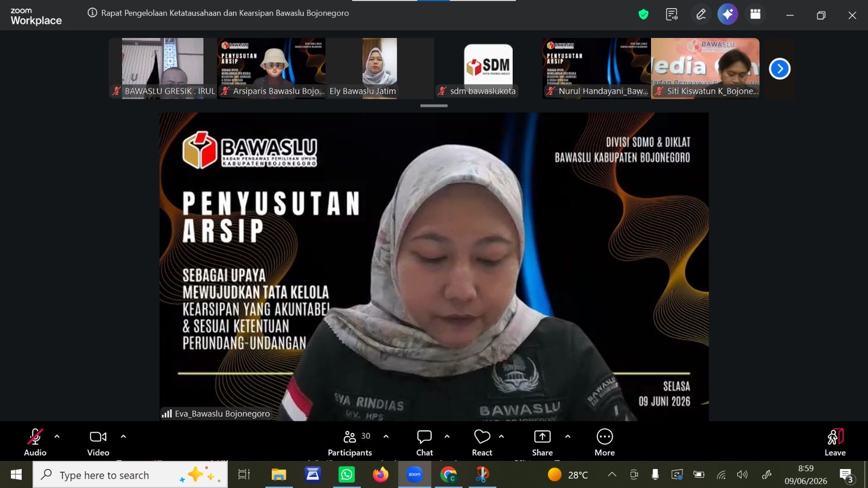The height and width of the screenshot is (488, 868).
Task: Open green encryption shield icon
Action: [x=643, y=15]
